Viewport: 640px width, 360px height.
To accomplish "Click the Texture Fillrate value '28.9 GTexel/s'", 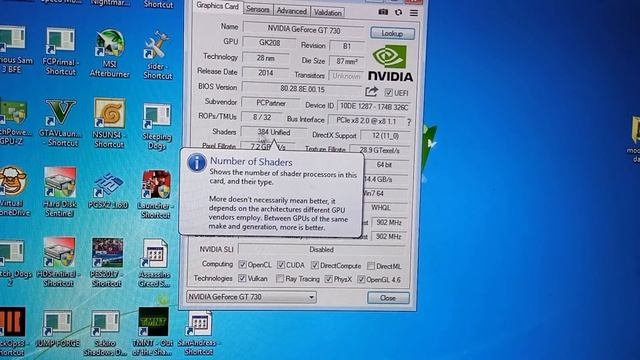I will 379,150.
